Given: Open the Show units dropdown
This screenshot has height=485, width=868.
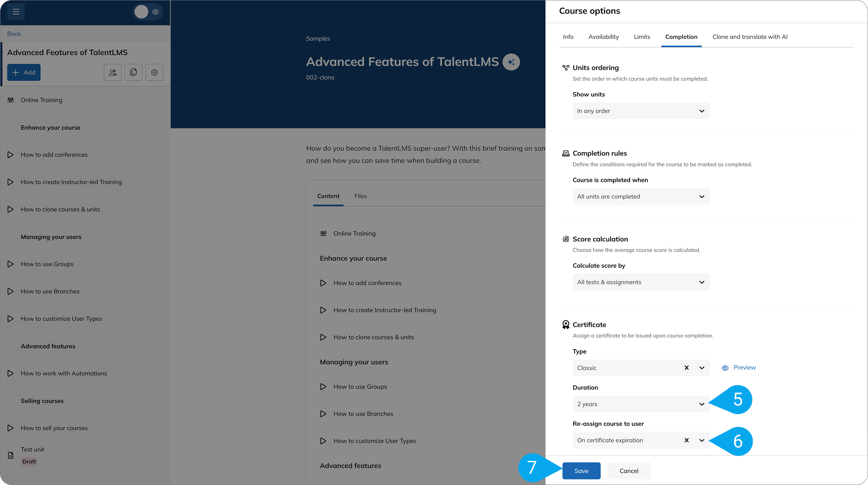Looking at the screenshot, I should coord(641,111).
